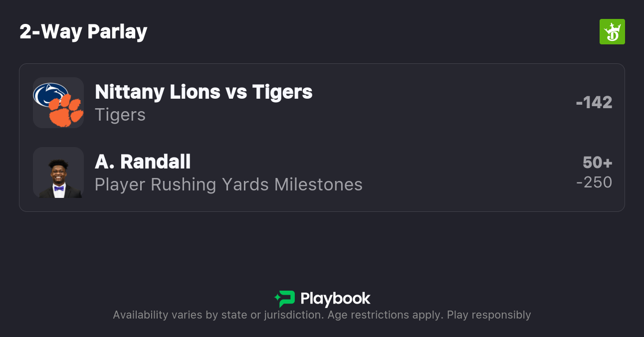The height and width of the screenshot is (337, 644).
Task: Click the Player Rushing Yards Milestones label
Action: point(228,184)
